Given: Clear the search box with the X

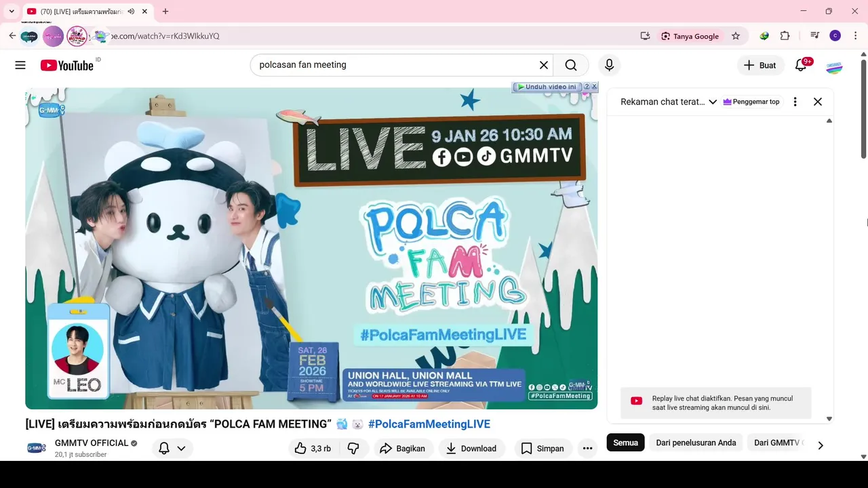Looking at the screenshot, I should point(544,65).
